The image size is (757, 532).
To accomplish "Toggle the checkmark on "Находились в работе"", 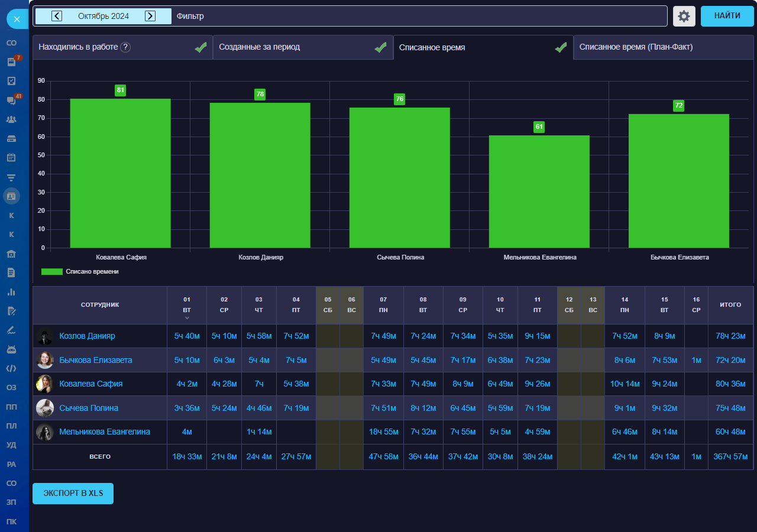I will 200,47.
